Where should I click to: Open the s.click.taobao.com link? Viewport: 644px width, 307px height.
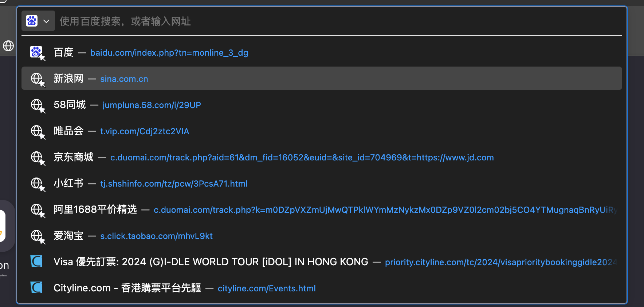[x=156, y=236]
